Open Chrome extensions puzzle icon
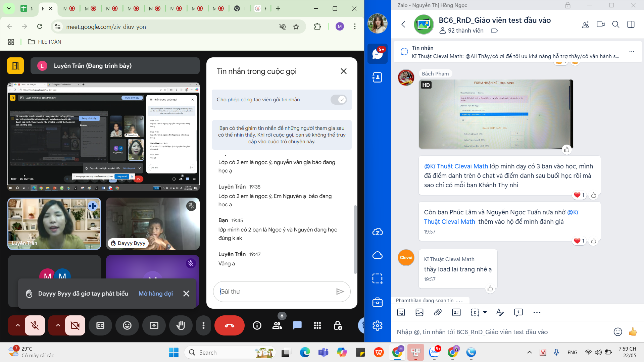 317,27
